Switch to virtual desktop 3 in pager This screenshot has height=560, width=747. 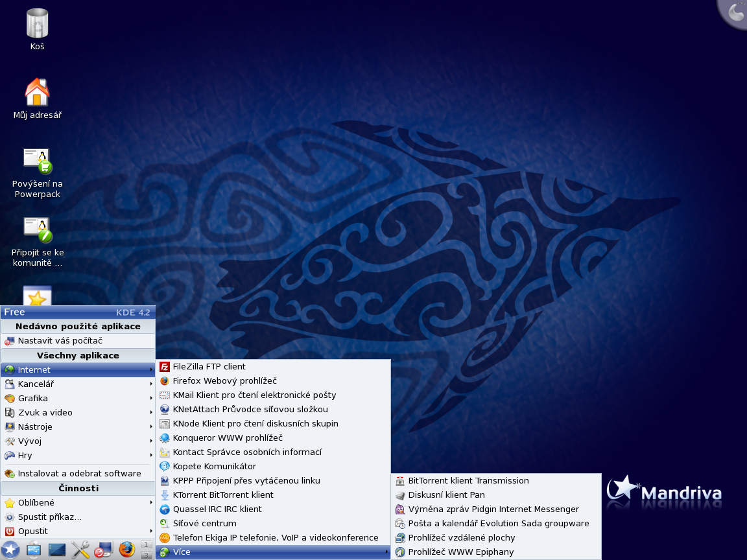(147, 555)
